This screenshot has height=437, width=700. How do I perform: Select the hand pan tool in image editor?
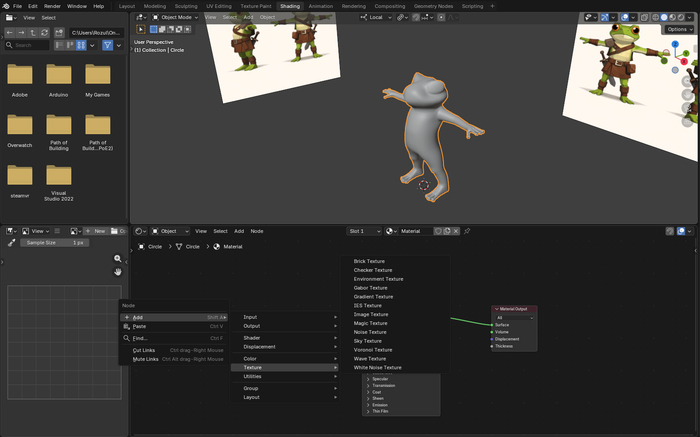[117, 271]
